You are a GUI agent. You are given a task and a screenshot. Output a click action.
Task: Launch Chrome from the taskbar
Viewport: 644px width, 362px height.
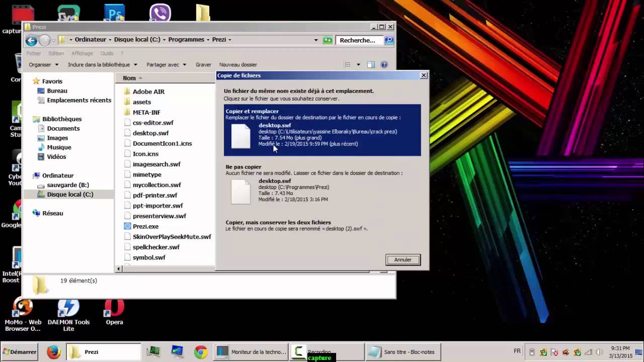(200, 352)
